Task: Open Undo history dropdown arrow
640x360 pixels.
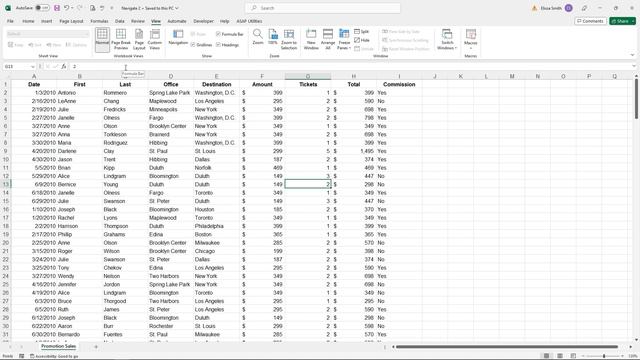Action: pos(72,8)
